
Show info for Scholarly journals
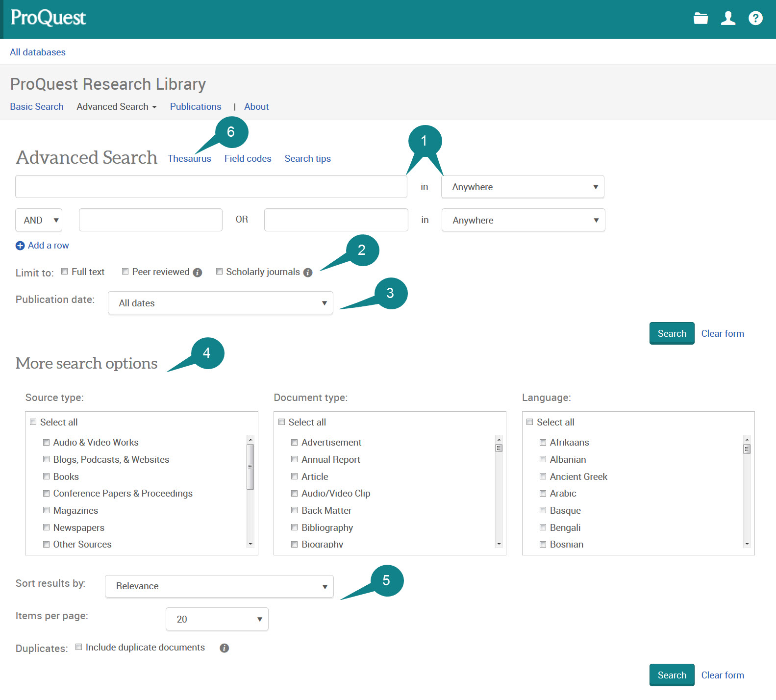pos(308,273)
